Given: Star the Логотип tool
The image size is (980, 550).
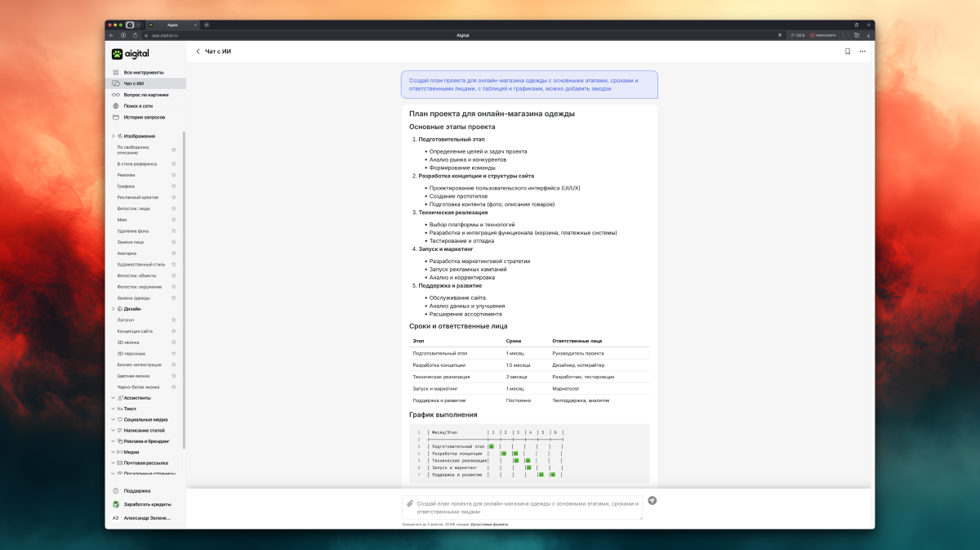Looking at the screenshot, I should tap(173, 320).
